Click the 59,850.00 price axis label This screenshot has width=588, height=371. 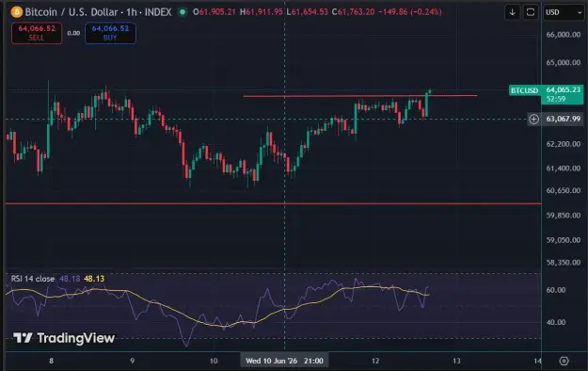(x=564, y=216)
